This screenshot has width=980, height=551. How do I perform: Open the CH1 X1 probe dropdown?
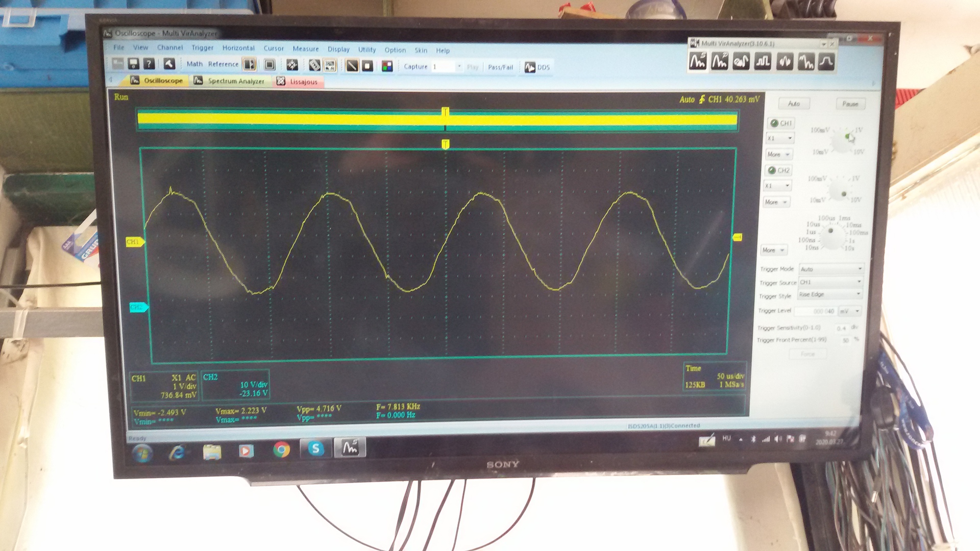tap(780, 138)
